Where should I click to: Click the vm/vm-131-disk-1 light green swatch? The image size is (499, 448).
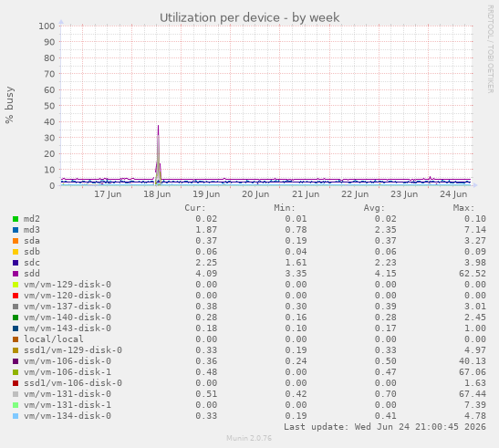coord(16,405)
